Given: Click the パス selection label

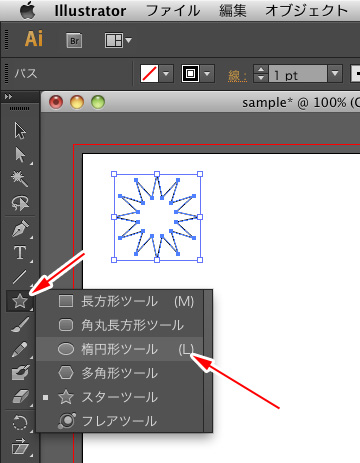Looking at the screenshot, I should tap(26, 73).
